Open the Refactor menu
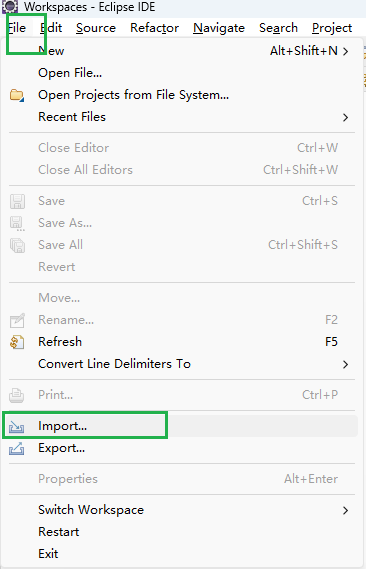Viewport: 366px width, 569px height. pos(155,28)
